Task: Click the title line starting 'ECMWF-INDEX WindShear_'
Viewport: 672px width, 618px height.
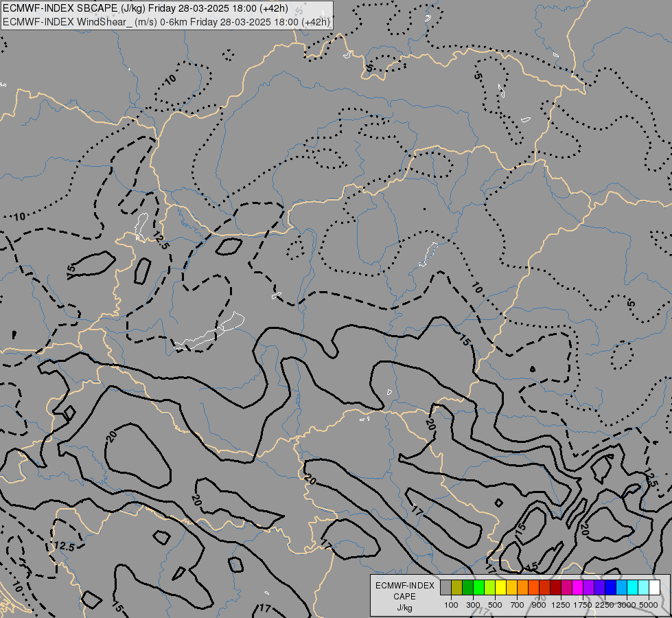Action: point(166,22)
